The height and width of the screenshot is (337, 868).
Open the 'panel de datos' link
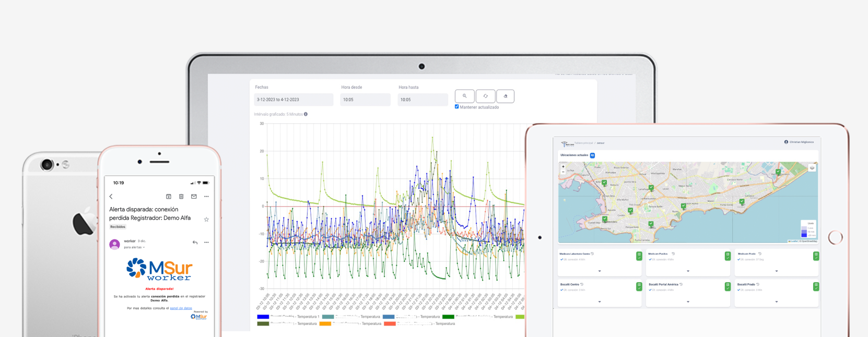tap(181, 308)
